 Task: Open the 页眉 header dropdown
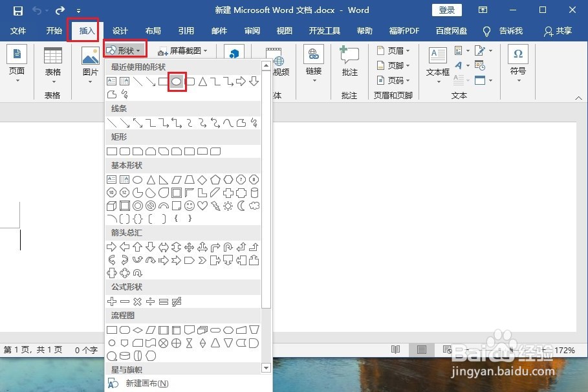click(393, 50)
